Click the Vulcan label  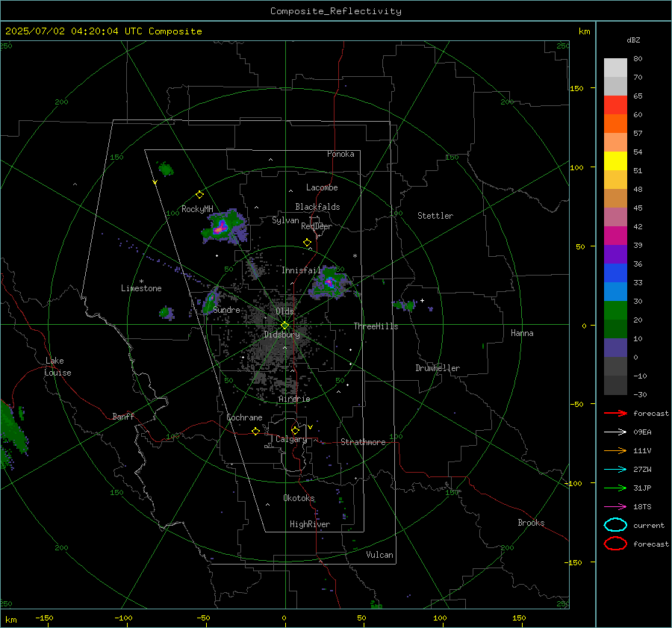[x=379, y=555]
